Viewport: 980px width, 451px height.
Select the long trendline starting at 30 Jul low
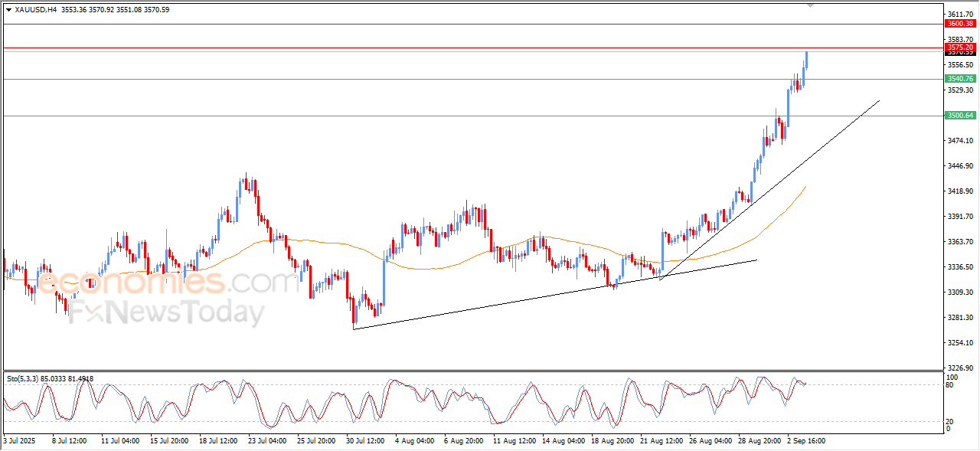[x=555, y=295]
